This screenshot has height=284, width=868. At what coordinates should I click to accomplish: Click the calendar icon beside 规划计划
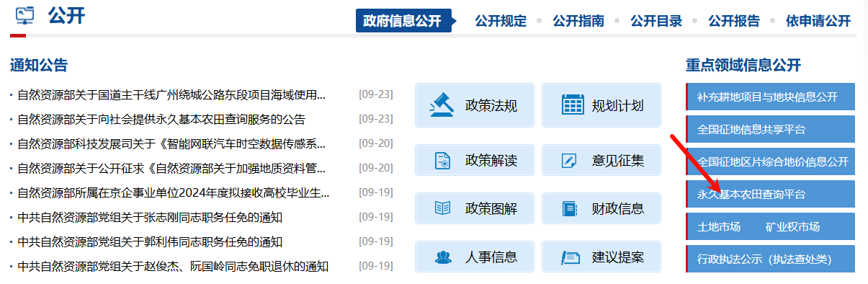point(572,105)
